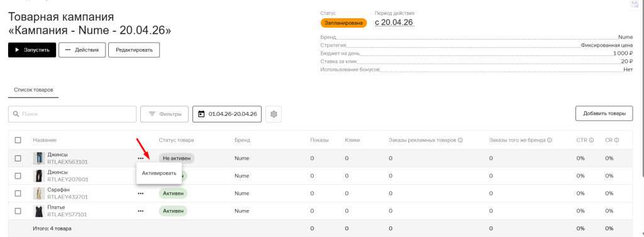Image resolution: width=644 pixels, height=237 pixels.
Task: Click the 20 ₽ click rate value
Action: point(627,62)
